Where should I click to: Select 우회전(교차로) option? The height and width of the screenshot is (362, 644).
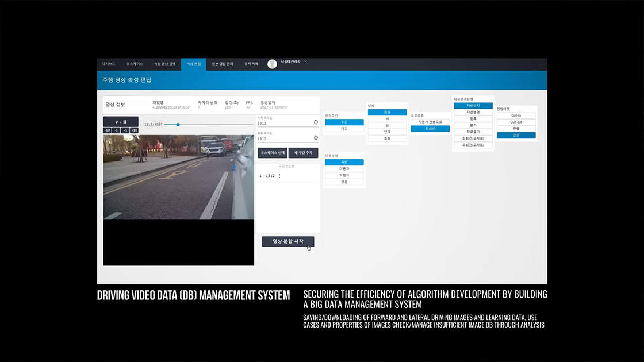point(473,145)
